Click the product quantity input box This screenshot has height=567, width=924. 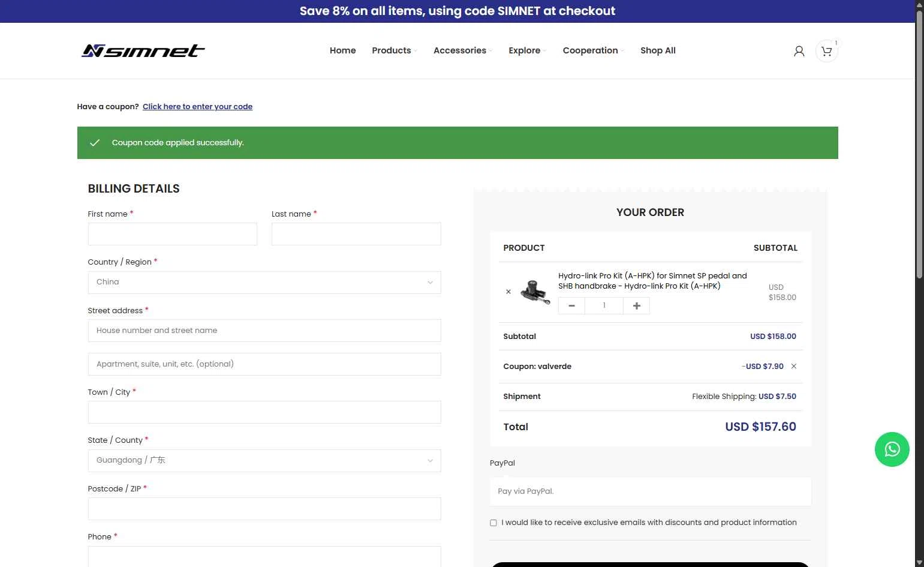(604, 306)
